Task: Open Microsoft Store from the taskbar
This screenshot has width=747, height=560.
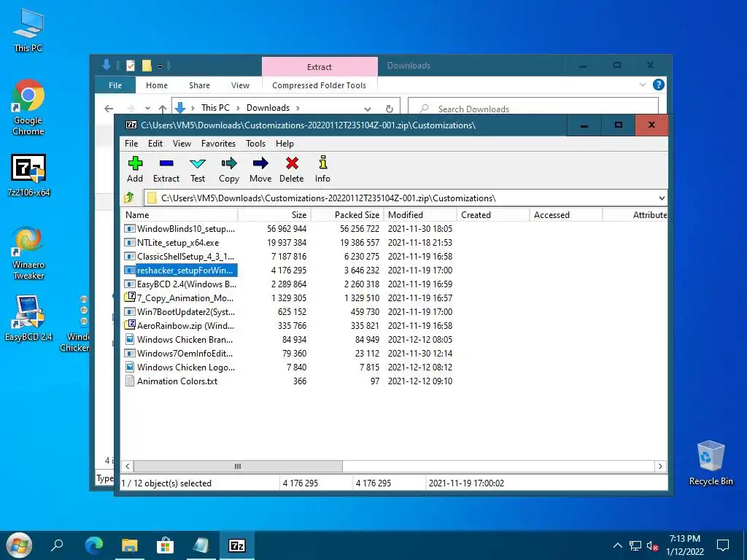Action: click(165, 545)
